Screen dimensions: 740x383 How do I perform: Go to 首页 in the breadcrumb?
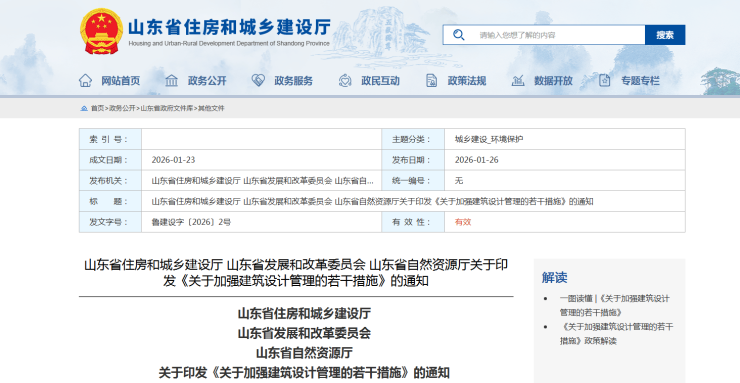pyautogui.click(x=97, y=108)
